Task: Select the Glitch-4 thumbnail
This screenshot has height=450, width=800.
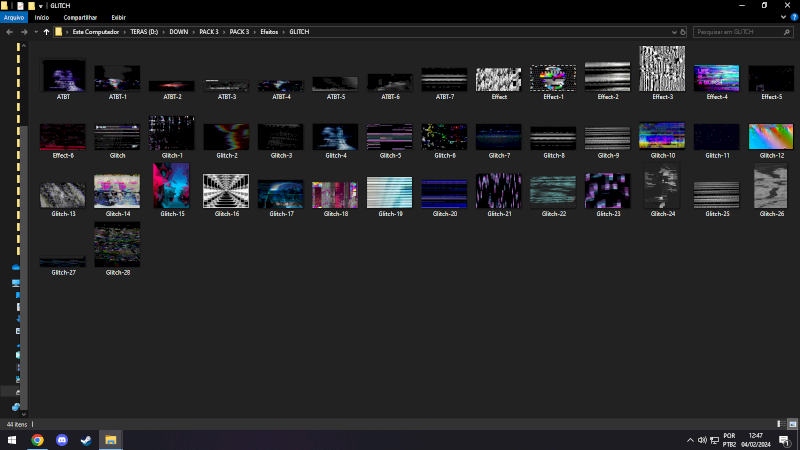Action: click(x=335, y=137)
